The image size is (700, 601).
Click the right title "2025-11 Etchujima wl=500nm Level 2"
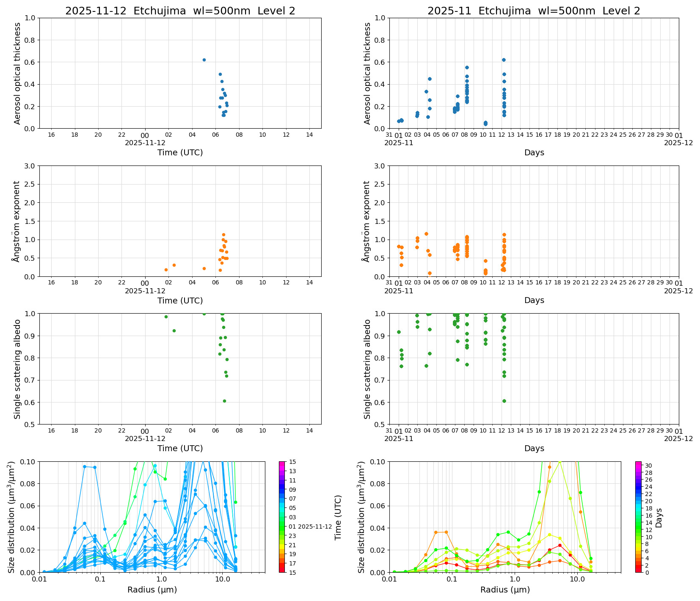[x=534, y=11]
